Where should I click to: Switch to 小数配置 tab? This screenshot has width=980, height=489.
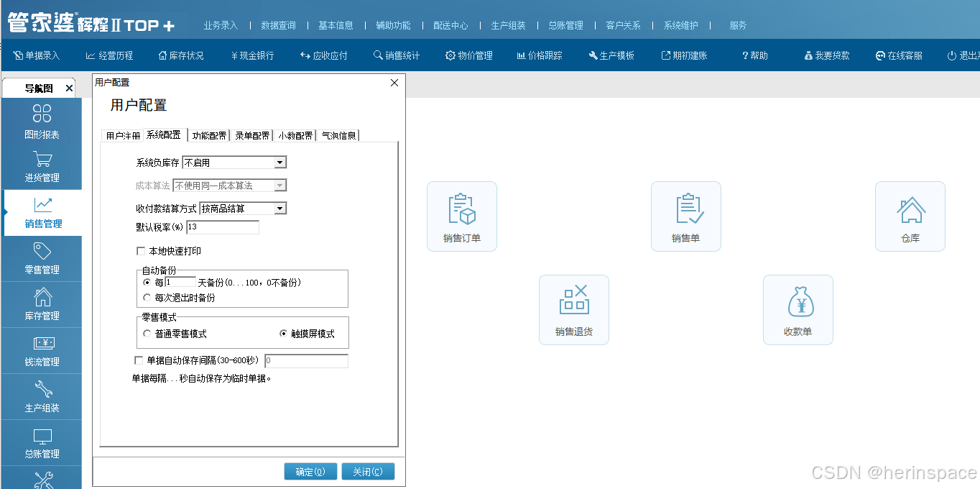[295, 135]
